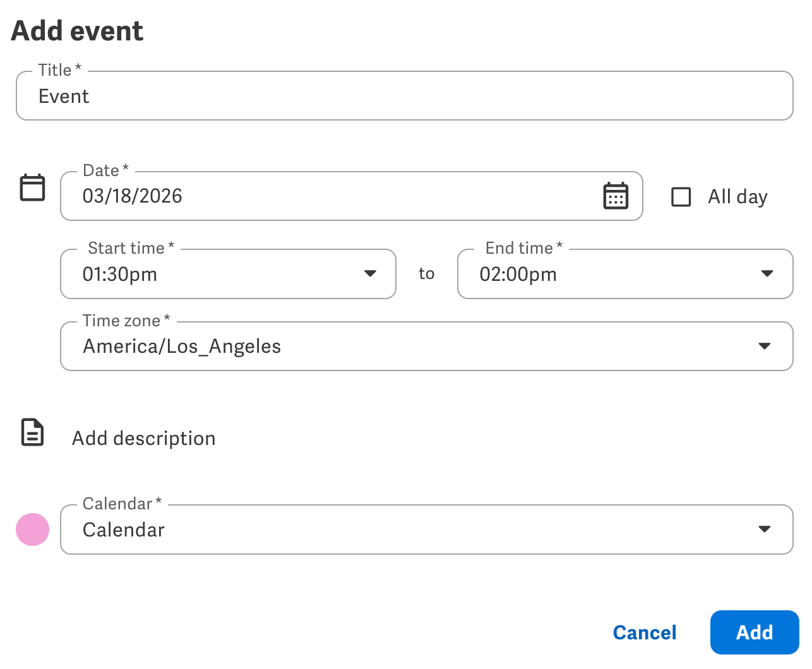This screenshot has width=812, height=669.
Task: Open the Start time dropdown
Action: (228, 274)
